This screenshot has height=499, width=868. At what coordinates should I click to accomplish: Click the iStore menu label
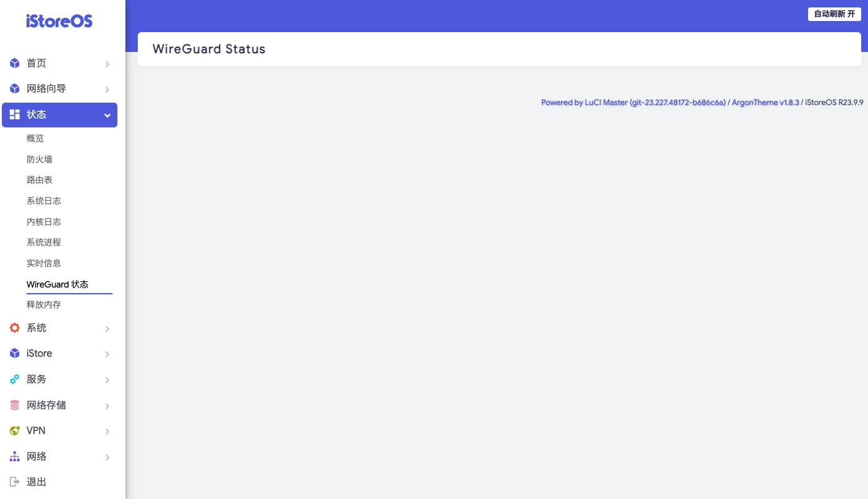point(40,354)
